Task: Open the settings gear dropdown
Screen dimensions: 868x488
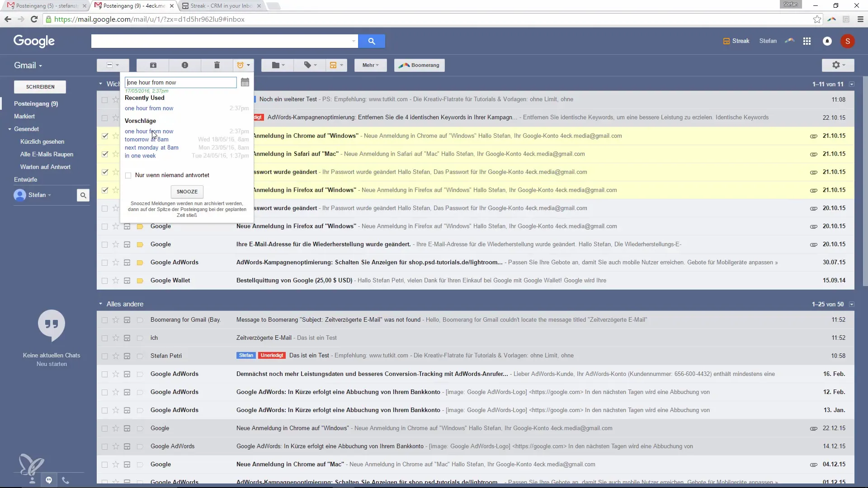Action: tap(838, 65)
